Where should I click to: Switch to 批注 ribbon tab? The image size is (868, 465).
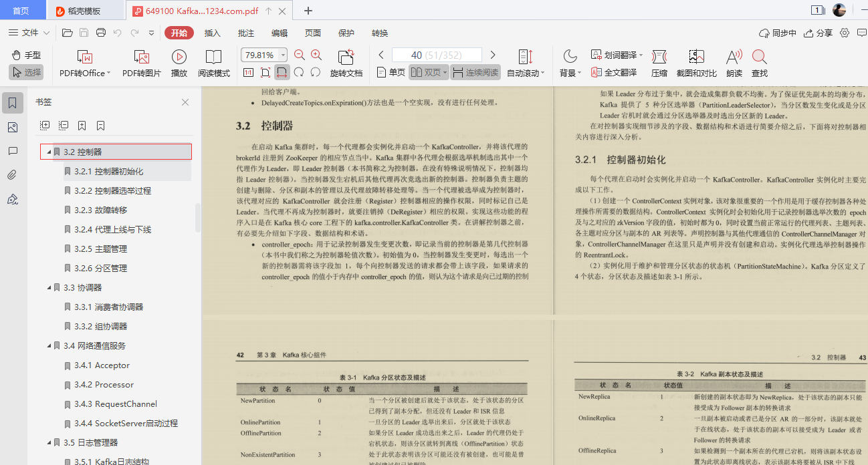(x=246, y=33)
